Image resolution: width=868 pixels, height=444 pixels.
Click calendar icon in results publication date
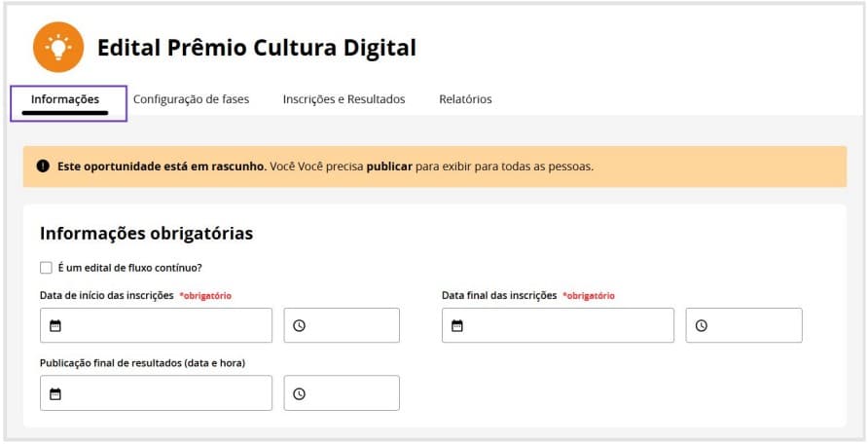point(55,394)
